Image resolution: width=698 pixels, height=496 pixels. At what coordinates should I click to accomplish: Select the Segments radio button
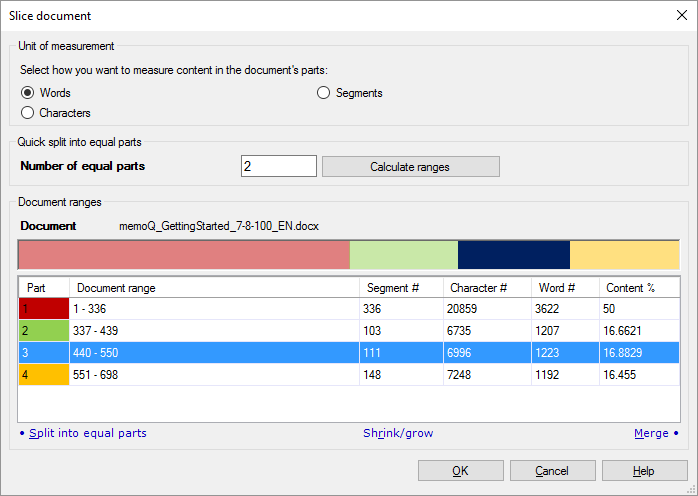(x=324, y=93)
